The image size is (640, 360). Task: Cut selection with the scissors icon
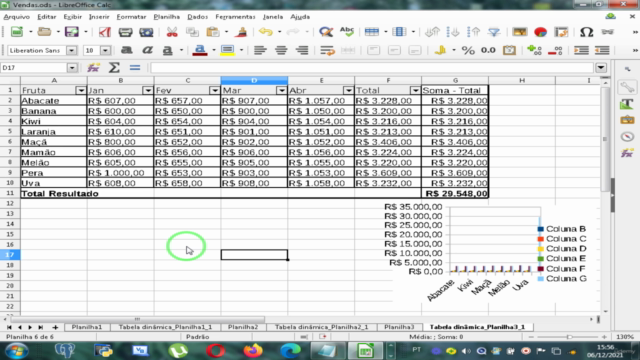[172, 32]
